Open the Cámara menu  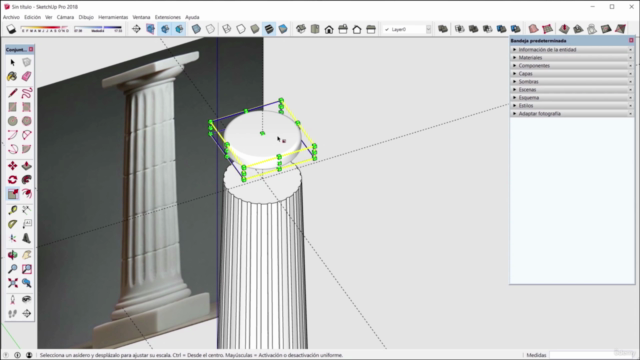tap(65, 17)
